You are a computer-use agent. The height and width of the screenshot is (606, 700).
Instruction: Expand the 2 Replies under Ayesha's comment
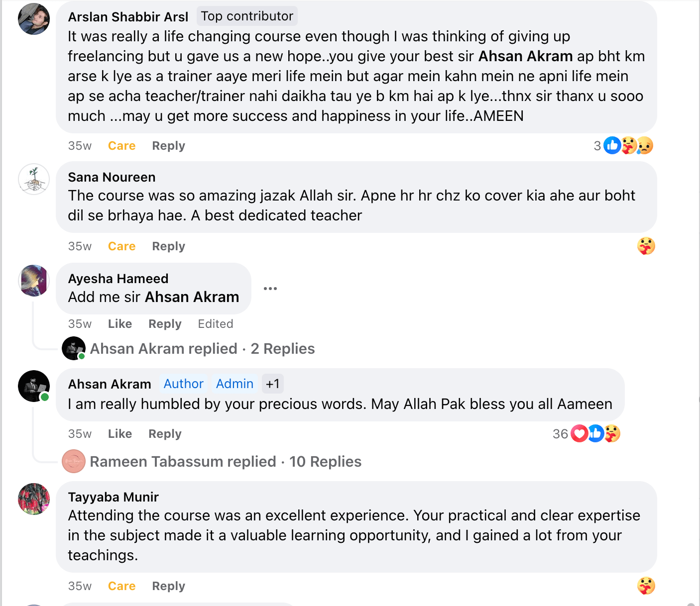pos(282,348)
